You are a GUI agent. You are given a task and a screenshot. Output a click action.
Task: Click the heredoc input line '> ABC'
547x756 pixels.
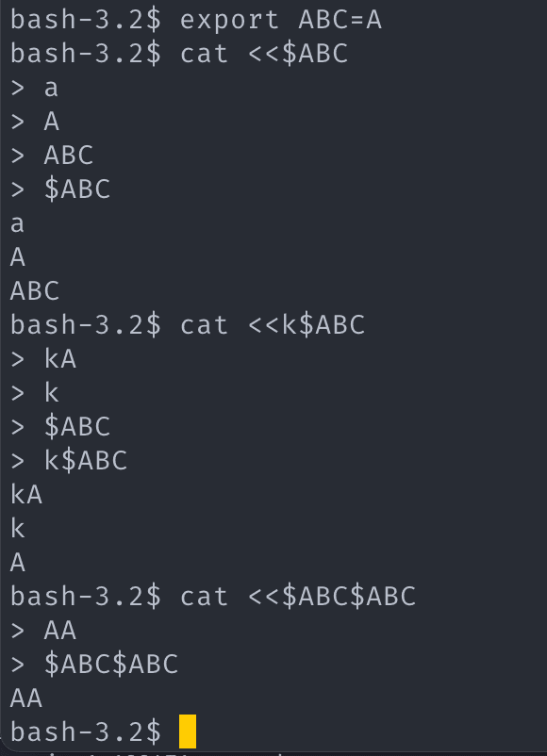[x=52, y=156]
